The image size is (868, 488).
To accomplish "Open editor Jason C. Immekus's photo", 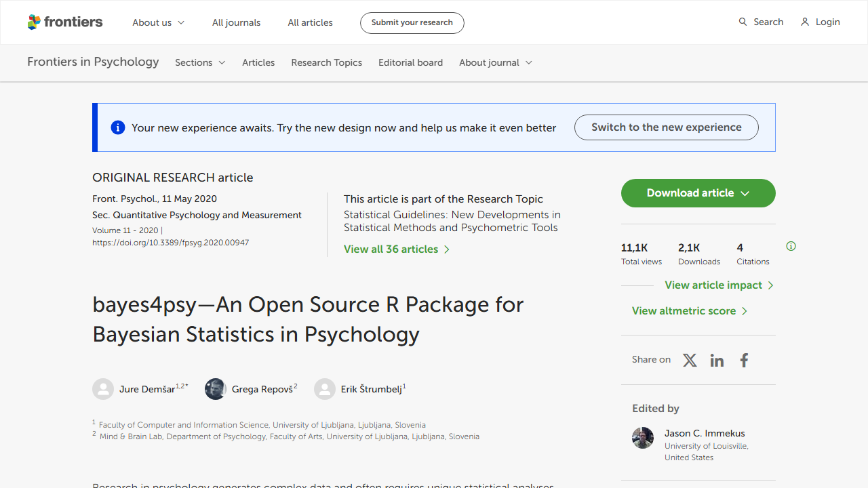I will 643,438.
